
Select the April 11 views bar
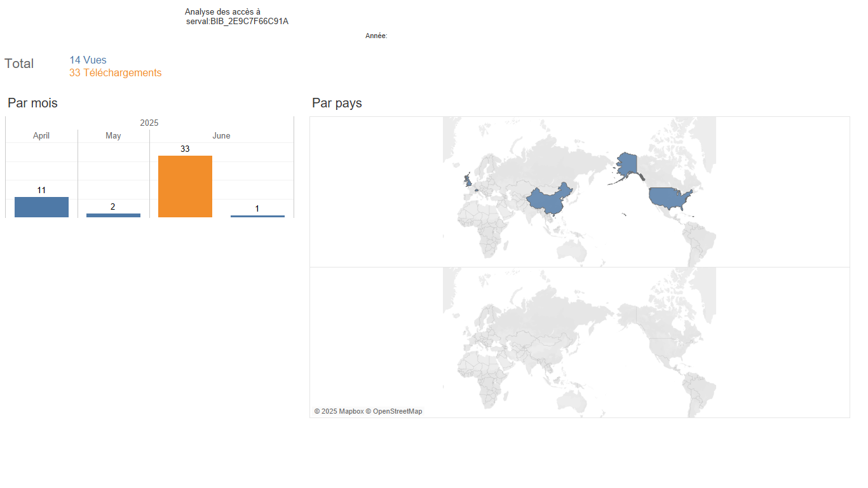click(x=41, y=207)
